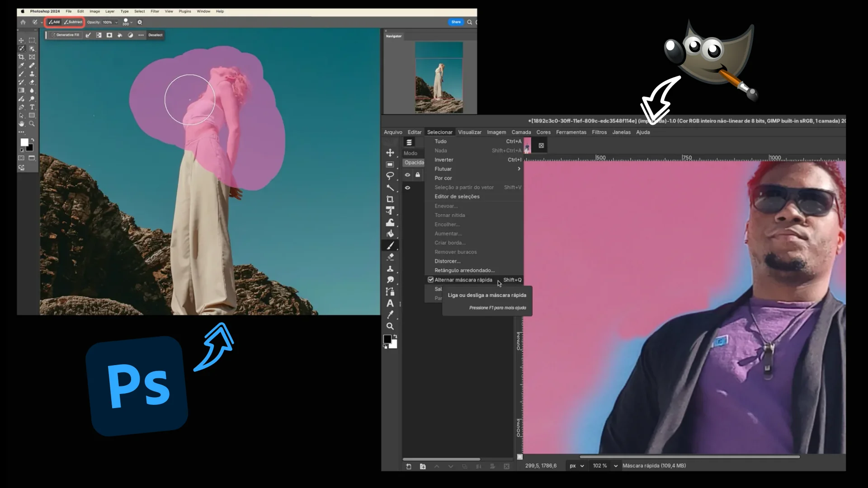The width and height of the screenshot is (868, 488).
Task: Open Photoshop brush settings gear
Action: [140, 22]
